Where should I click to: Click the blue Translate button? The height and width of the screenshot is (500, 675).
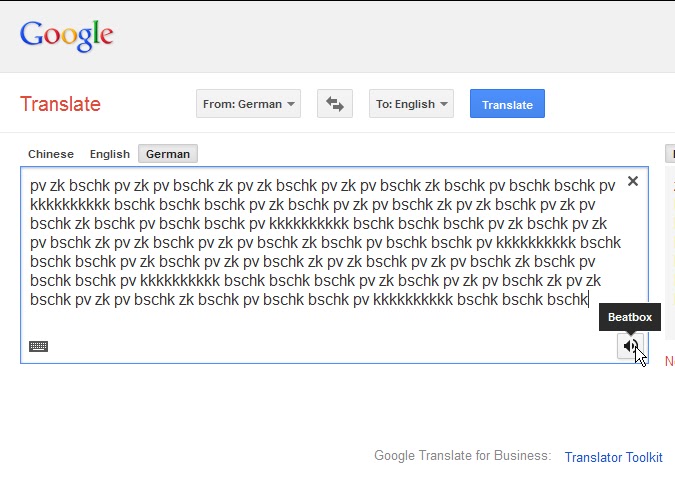[507, 104]
